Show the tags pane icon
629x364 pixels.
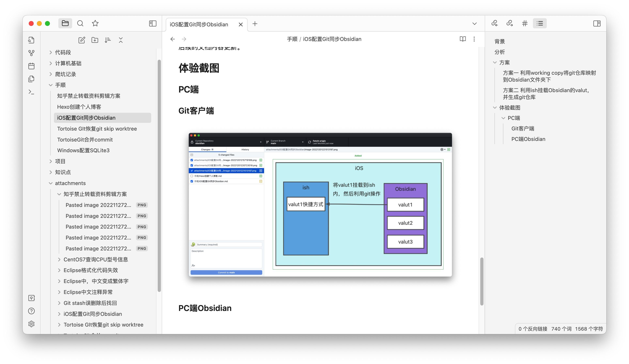[525, 23]
